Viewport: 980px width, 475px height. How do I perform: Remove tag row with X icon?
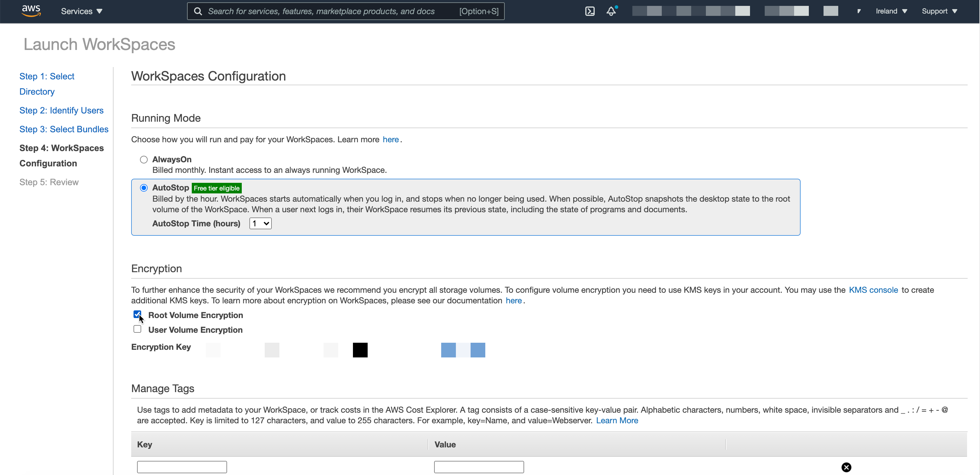(x=846, y=467)
